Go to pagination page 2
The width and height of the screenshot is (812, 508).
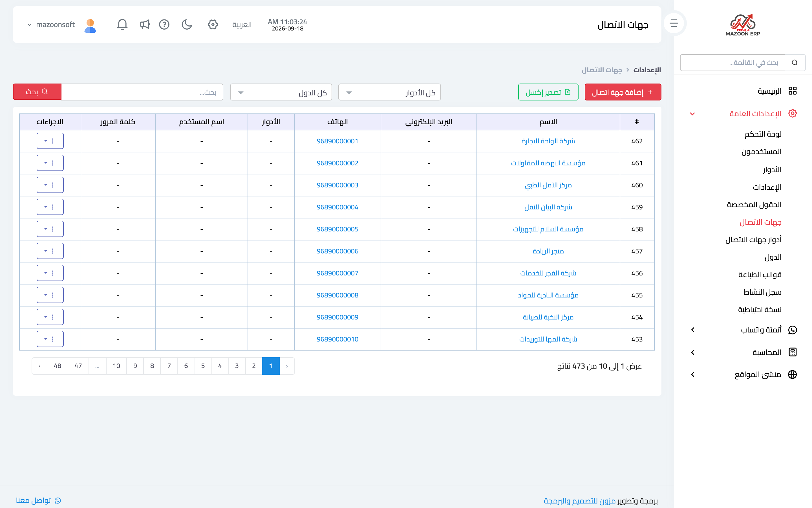click(x=254, y=366)
